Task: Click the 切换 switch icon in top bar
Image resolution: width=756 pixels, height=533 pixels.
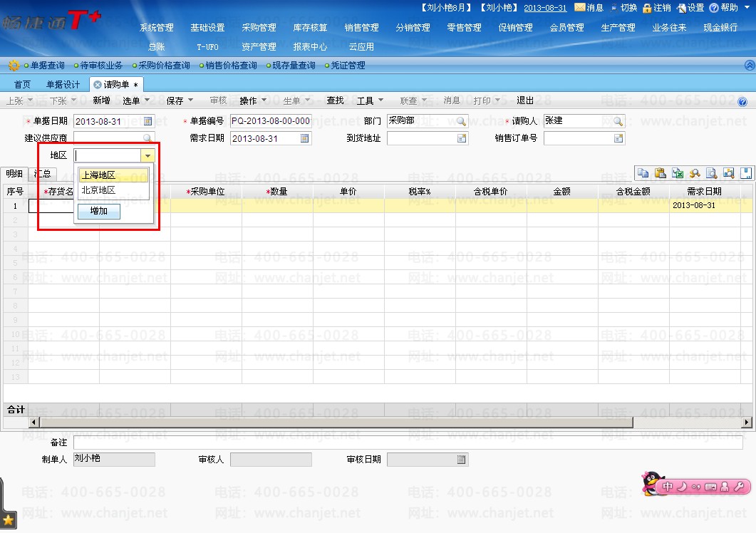Action: point(613,9)
